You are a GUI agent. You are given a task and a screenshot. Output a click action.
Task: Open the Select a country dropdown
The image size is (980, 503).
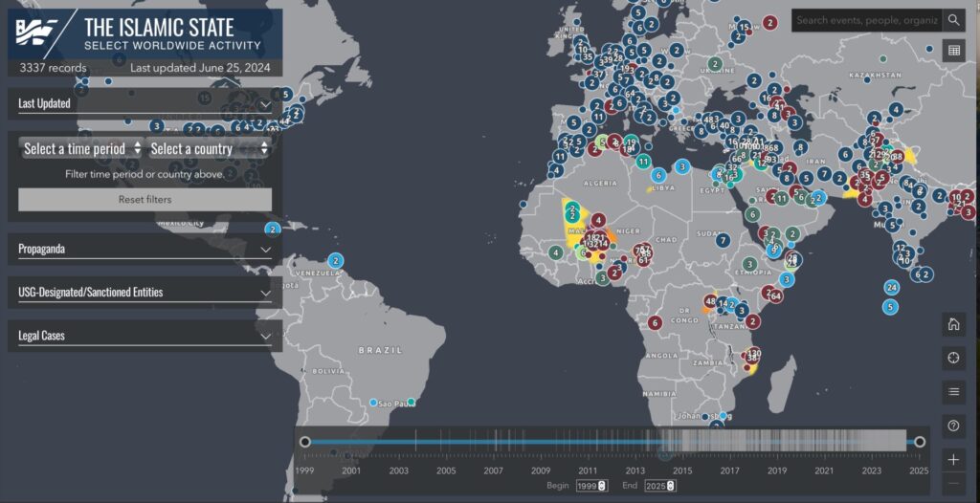click(x=208, y=149)
